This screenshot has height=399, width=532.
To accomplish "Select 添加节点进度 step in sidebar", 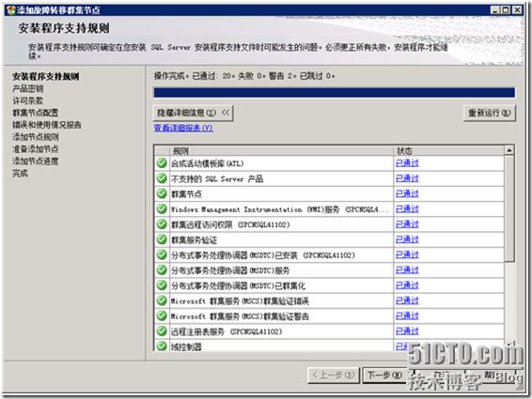I will click(36, 161).
